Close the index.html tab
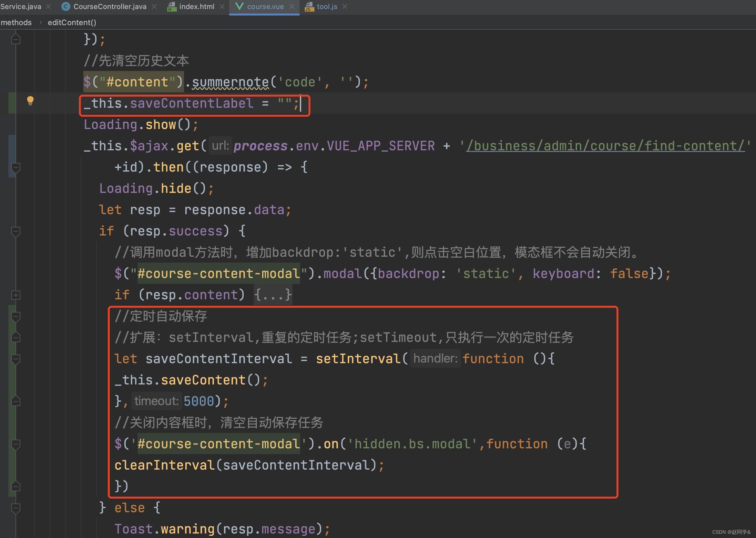This screenshot has height=538, width=756. [x=222, y=7]
